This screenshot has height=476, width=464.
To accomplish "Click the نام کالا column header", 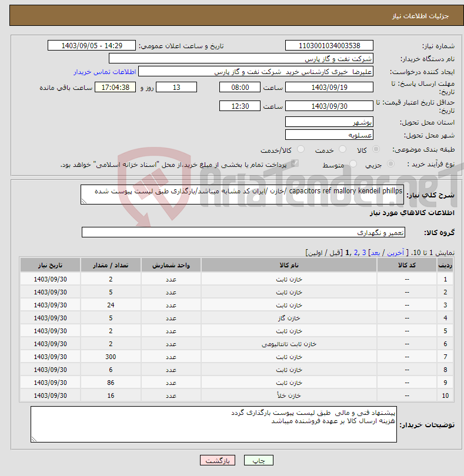I will [289, 265].
